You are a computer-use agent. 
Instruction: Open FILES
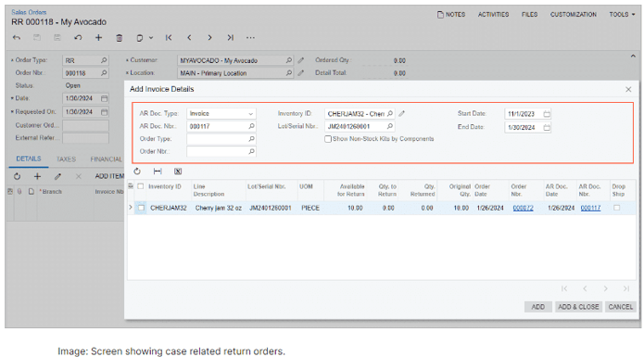pyautogui.click(x=529, y=15)
